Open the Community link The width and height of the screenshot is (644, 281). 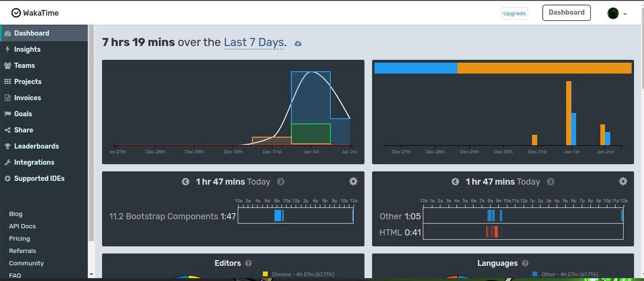point(26,263)
